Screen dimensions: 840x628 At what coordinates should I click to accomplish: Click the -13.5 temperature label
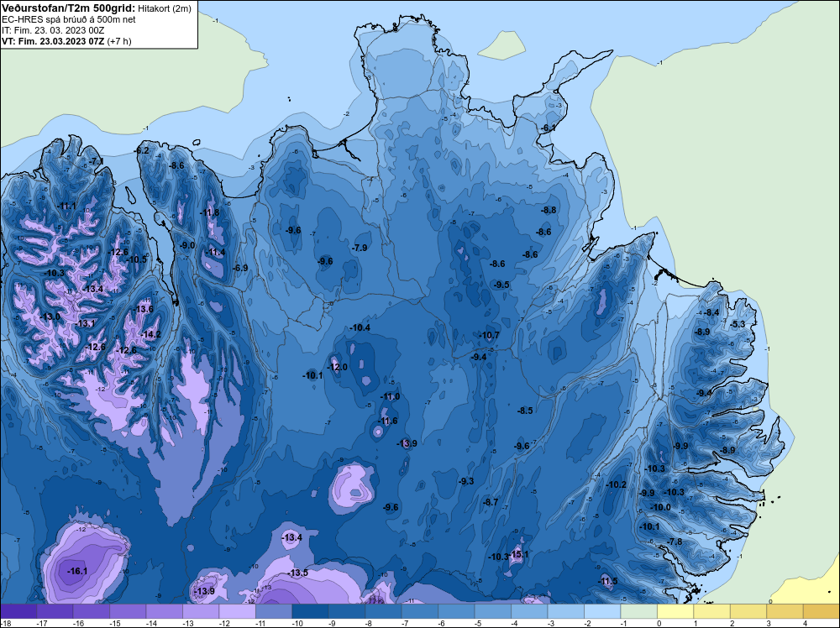pyautogui.click(x=298, y=573)
